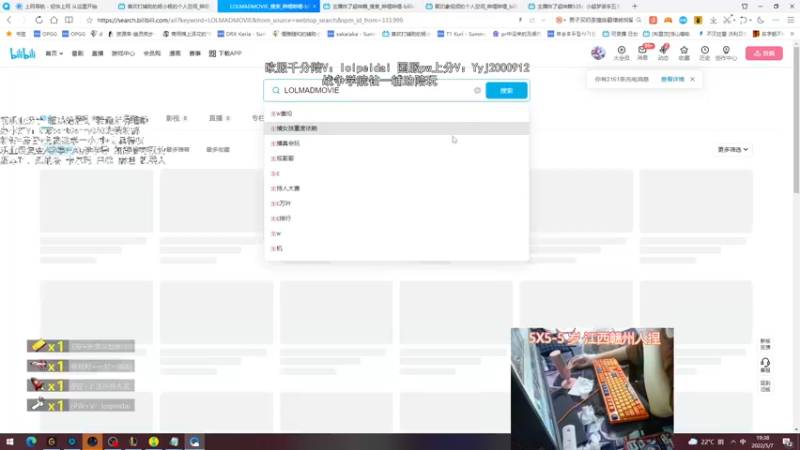Click the address bar URL
Viewport: 800px width, 450px height.
(x=250, y=20)
